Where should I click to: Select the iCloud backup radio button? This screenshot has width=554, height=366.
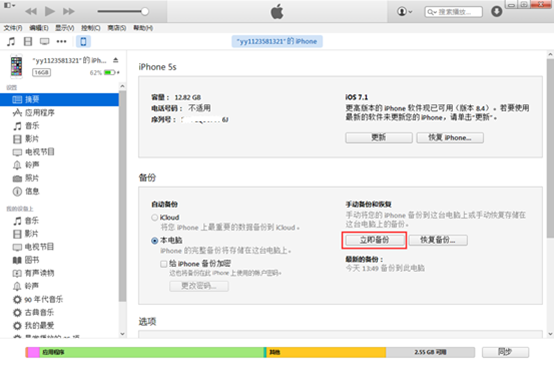[x=154, y=218]
